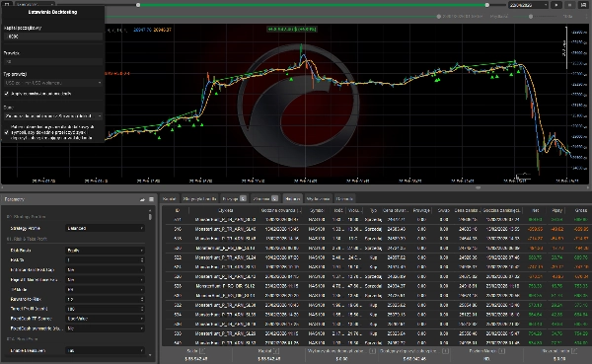Click the Swap column header
The height and width of the screenshot is (364, 592).
tap(444, 210)
